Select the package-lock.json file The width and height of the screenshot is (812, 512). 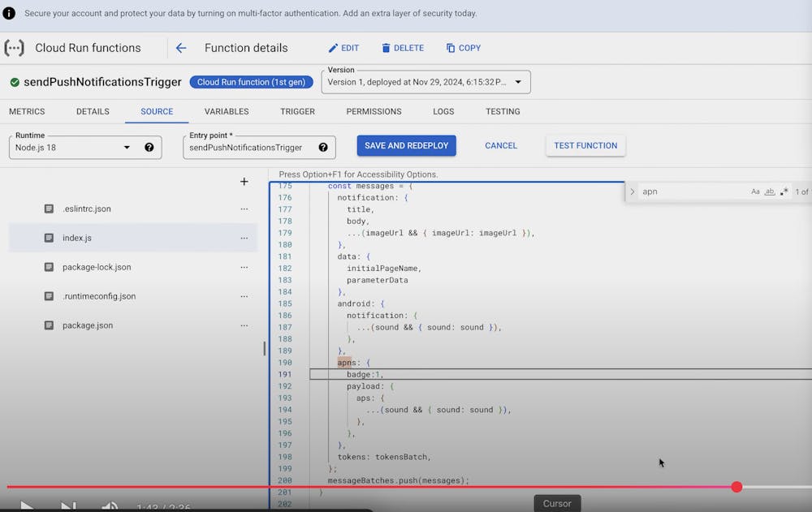[97, 267]
